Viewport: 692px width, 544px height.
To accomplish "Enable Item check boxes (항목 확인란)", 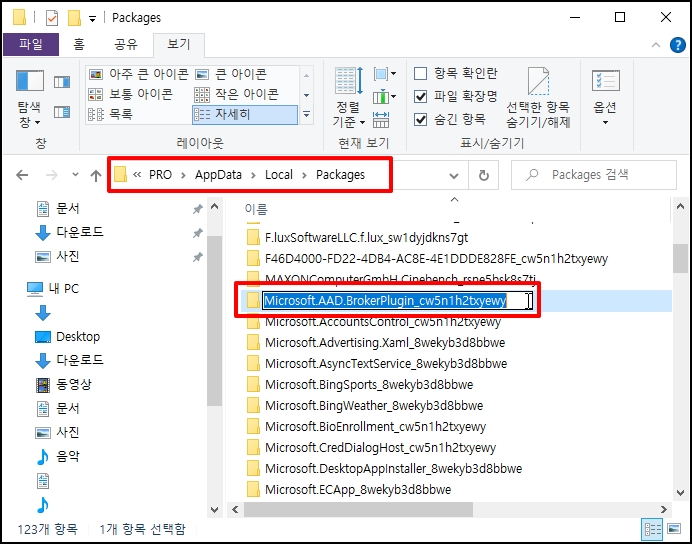I will [x=455, y=73].
